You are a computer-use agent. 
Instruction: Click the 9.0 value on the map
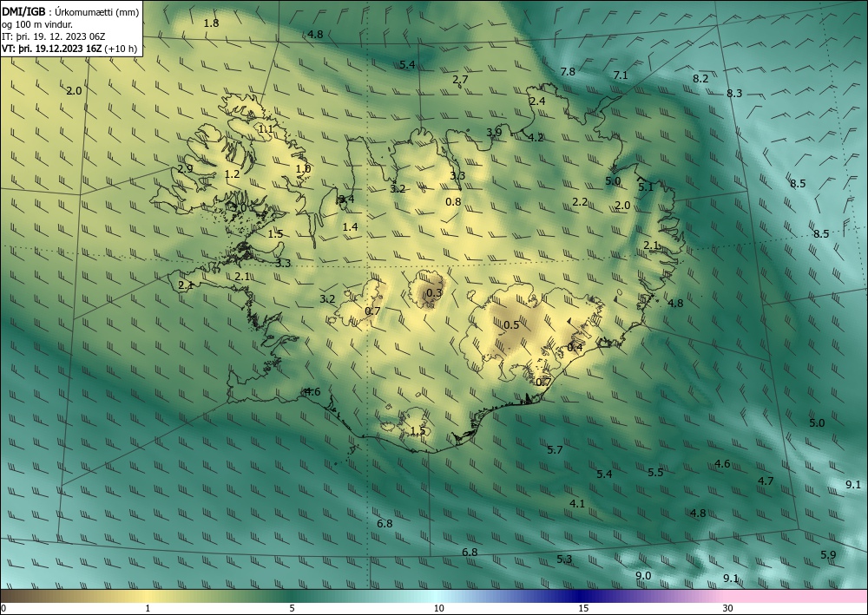pos(642,576)
